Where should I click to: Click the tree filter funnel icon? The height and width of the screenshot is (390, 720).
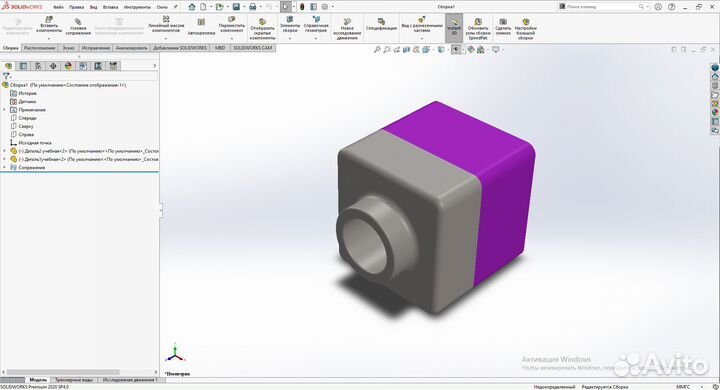point(6,76)
